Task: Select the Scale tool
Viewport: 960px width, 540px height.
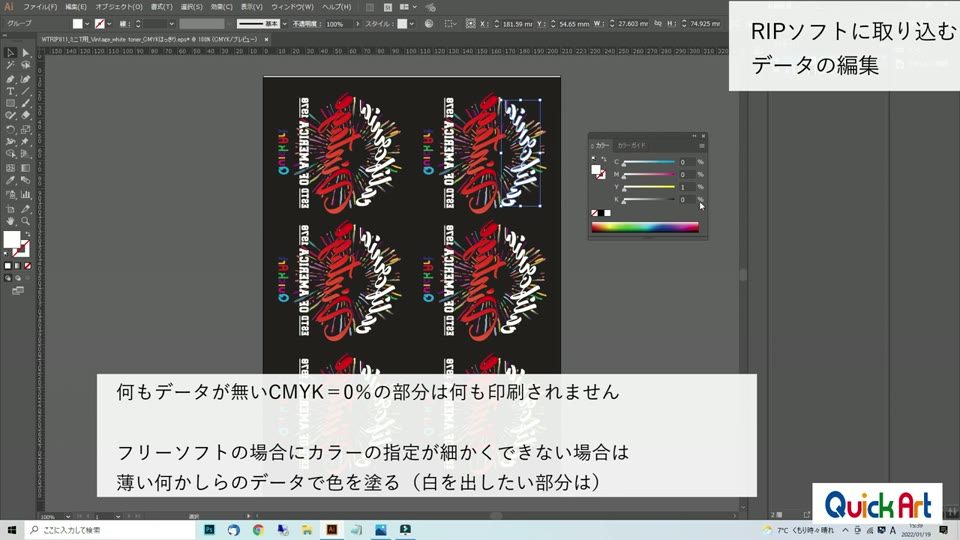Action: click(26, 130)
